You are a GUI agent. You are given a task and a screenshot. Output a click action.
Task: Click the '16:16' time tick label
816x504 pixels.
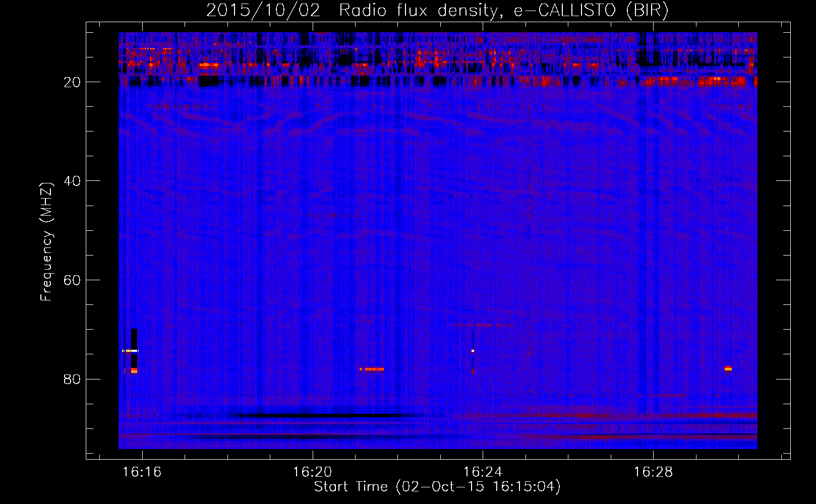pos(142,472)
